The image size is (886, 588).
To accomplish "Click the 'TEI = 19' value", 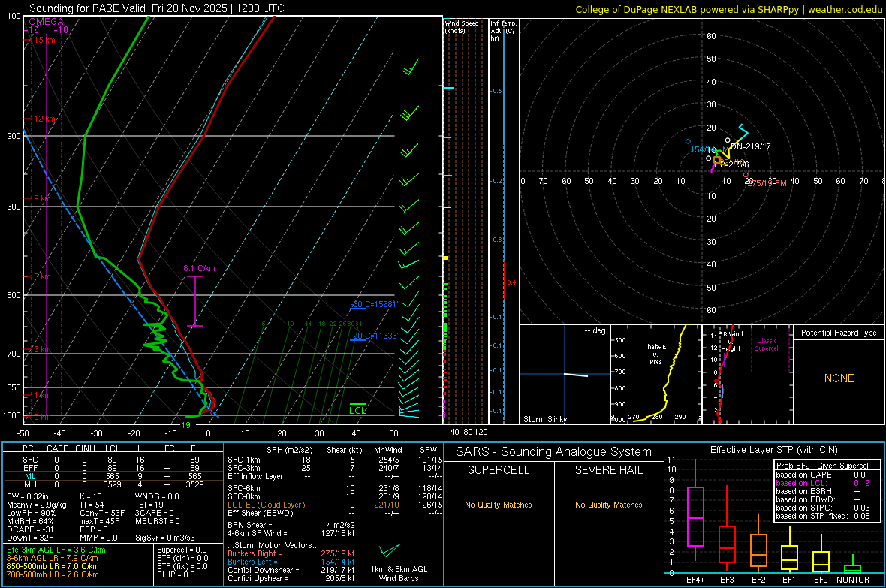I will click(149, 505).
